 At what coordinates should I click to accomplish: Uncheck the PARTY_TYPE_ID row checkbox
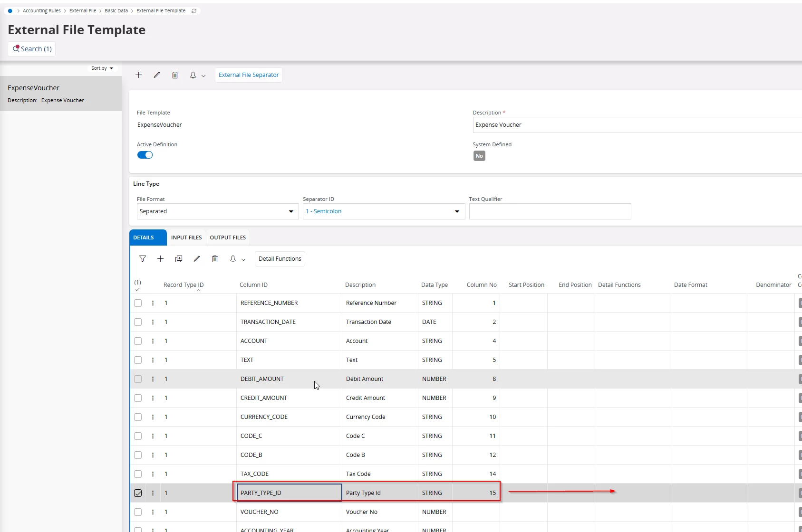coord(138,493)
